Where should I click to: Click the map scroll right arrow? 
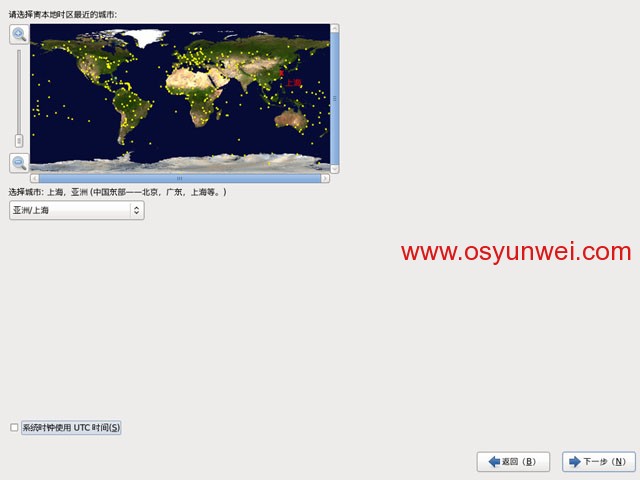(325, 178)
